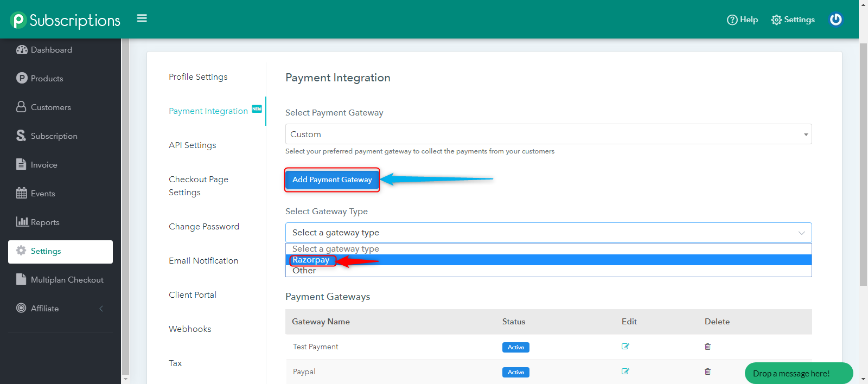Click the Reports bar chart icon
The width and height of the screenshot is (868, 384).
(x=22, y=221)
